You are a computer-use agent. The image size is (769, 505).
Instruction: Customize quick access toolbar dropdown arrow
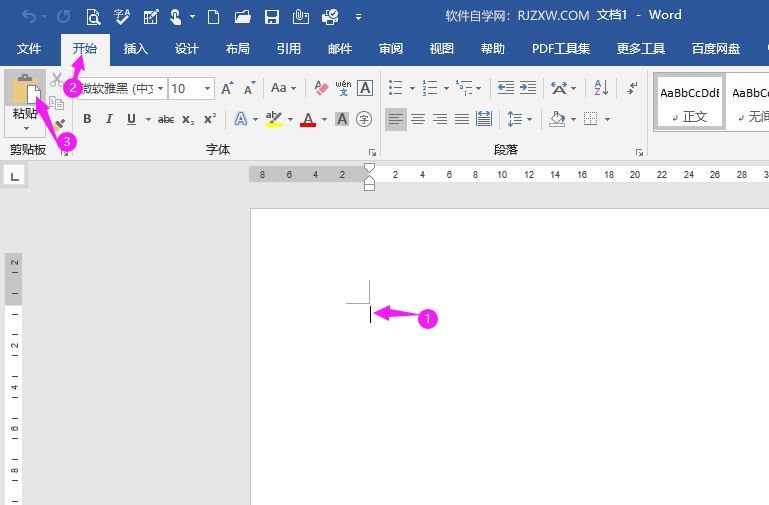359,17
